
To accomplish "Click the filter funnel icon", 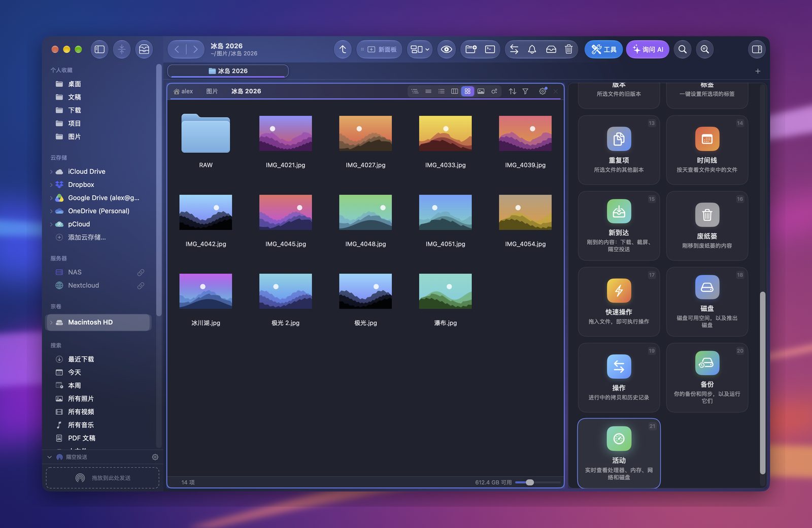I will point(525,91).
